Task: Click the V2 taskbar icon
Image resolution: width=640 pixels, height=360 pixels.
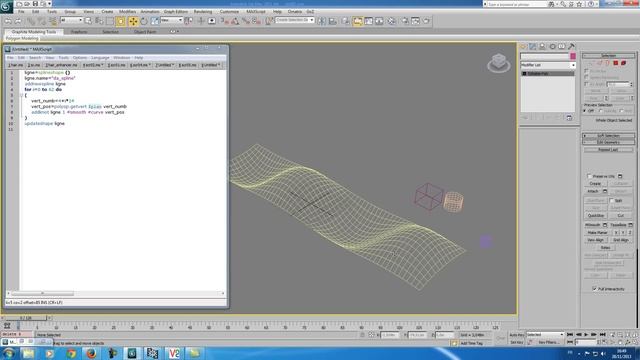Action: (174, 353)
